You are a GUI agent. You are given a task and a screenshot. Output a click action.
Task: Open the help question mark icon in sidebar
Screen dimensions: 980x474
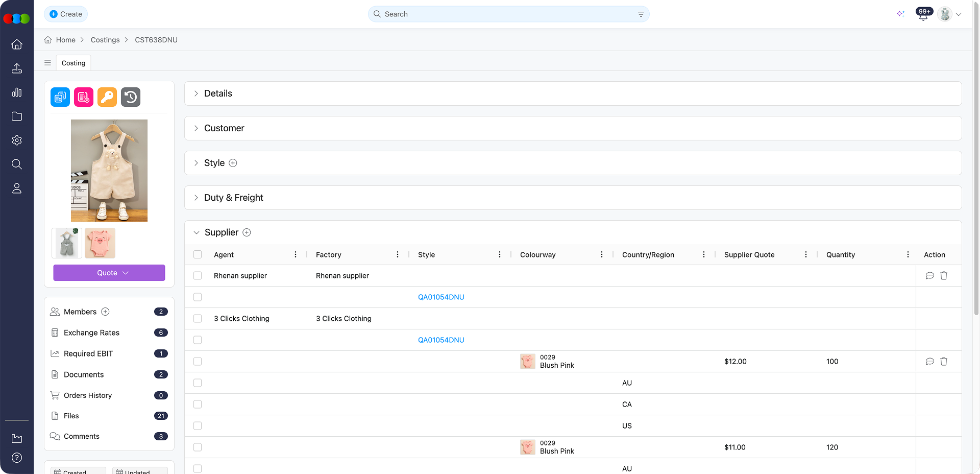coord(17,458)
